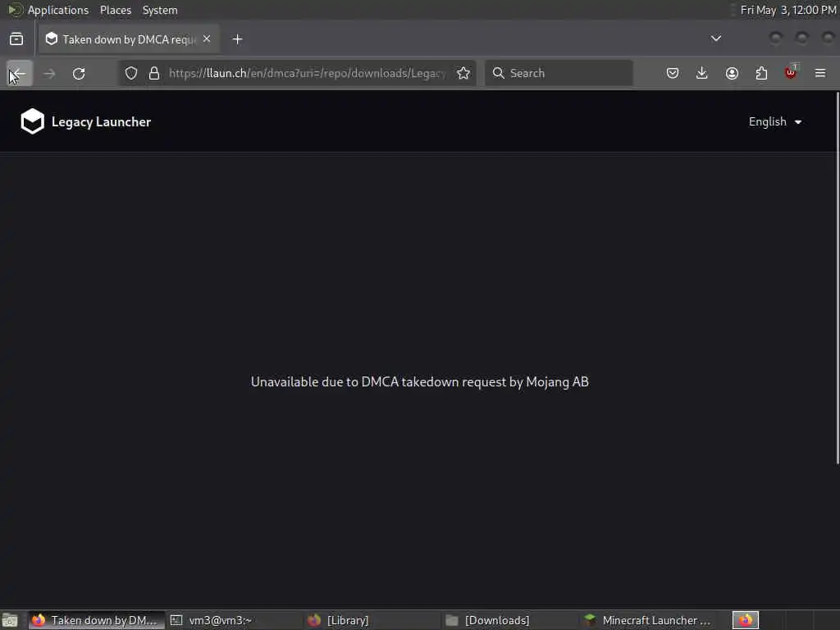This screenshot has width=840, height=630.
Task: Go back using the browser back arrow
Action: coord(20,73)
